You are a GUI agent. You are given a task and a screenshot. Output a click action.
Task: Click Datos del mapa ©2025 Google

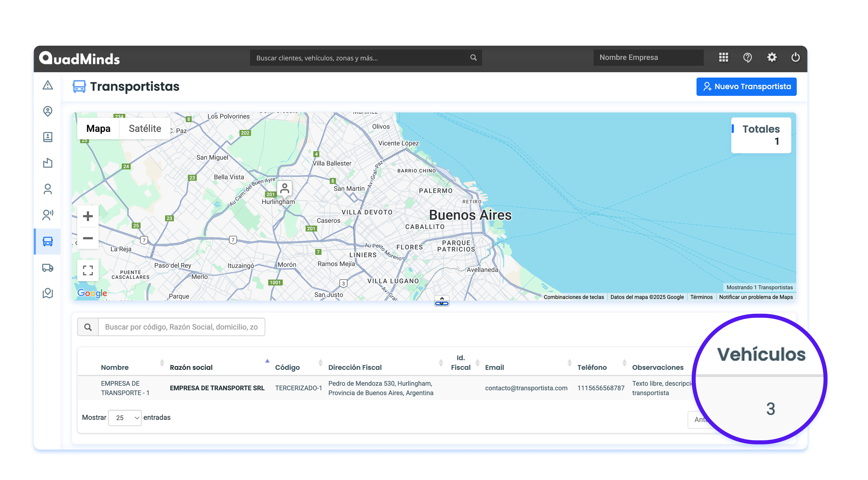pos(647,297)
